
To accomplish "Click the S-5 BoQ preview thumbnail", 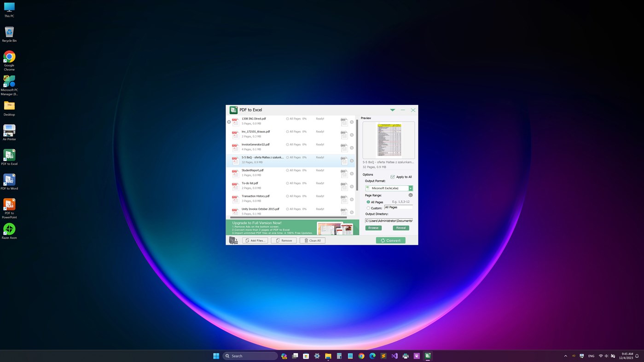I will point(388,139).
